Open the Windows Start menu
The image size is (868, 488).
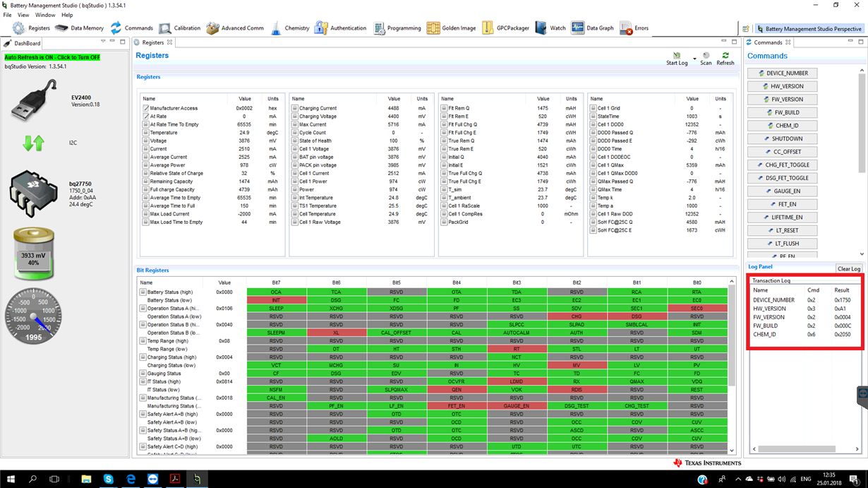[x=11, y=479]
